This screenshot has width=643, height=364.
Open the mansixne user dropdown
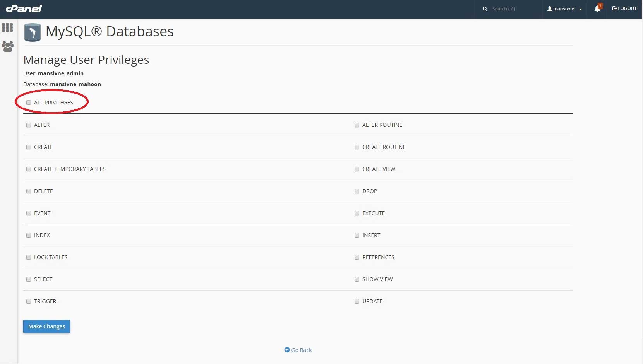click(564, 9)
